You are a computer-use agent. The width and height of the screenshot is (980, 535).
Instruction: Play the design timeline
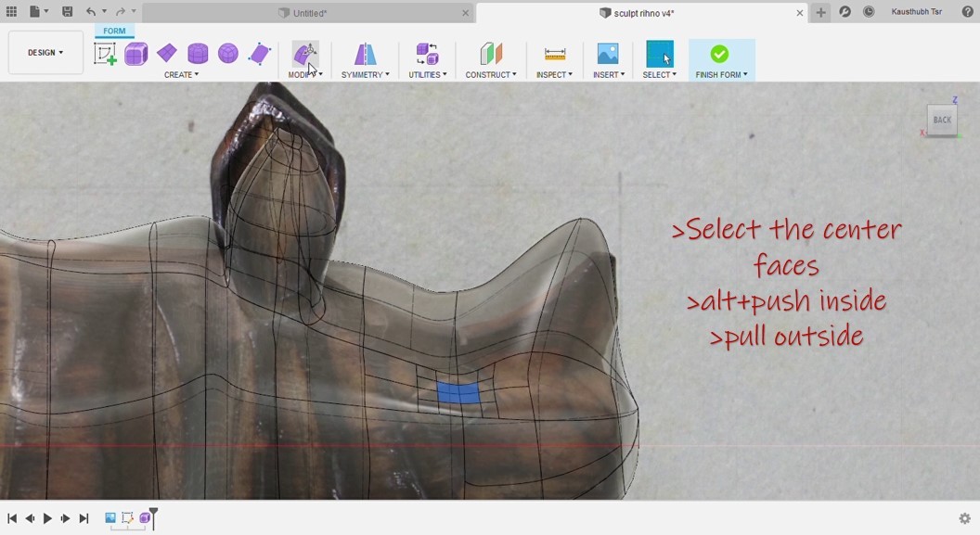click(47, 518)
